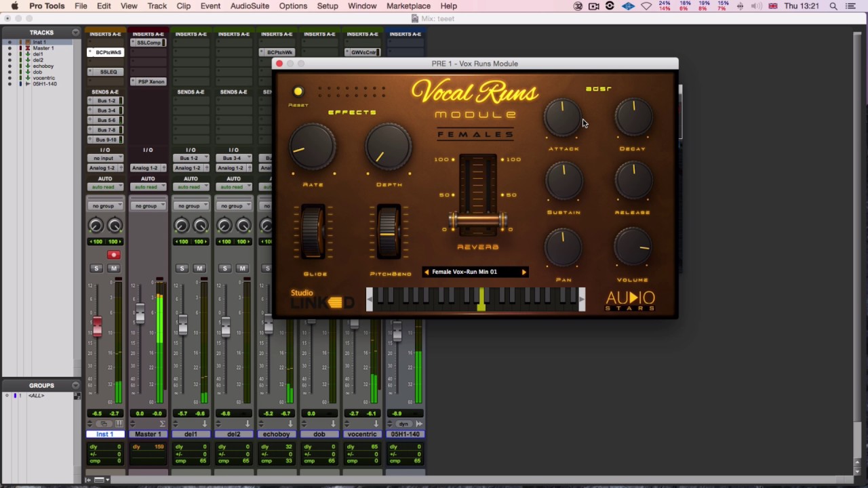The width and height of the screenshot is (868, 488).
Task: Click del1 right pan knob
Action: pyautogui.click(x=200, y=226)
